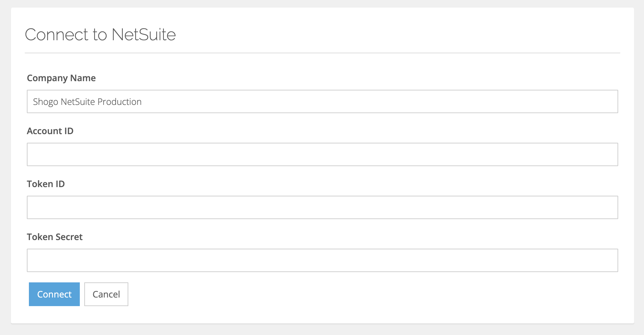Click the Account ID label
644x335 pixels.
(50, 131)
